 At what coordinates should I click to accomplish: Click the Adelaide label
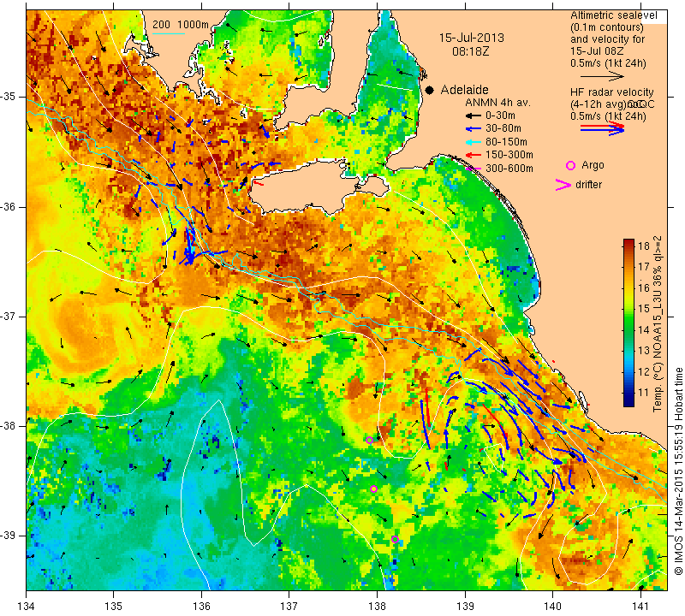(x=464, y=90)
